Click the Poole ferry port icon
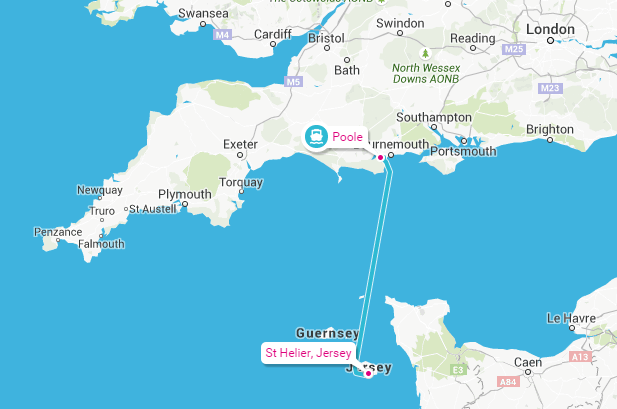This screenshot has height=409, width=617. pyautogui.click(x=316, y=137)
